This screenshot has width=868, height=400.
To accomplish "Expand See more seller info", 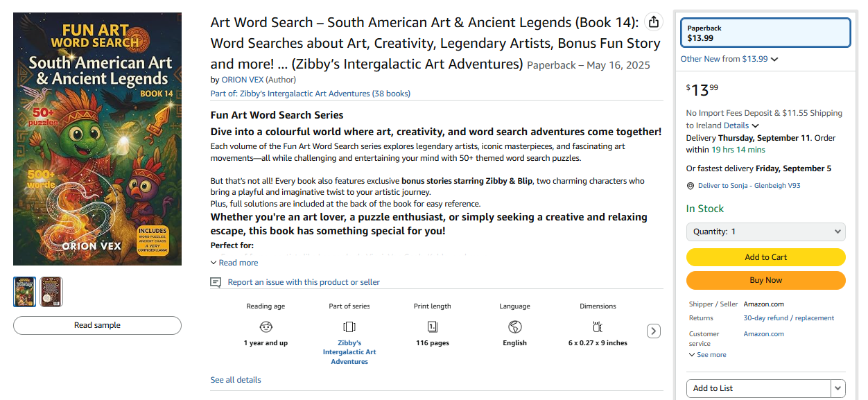I will click(708, 354).
